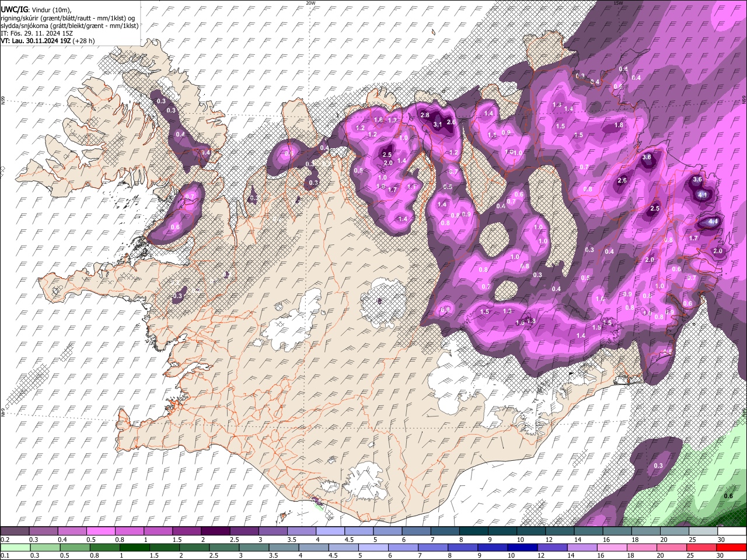This screenshot has height=560, width=747.
Task: Click the 0.1 label in the rain legend
Action: pyautogui.click(x=4, y=555)
